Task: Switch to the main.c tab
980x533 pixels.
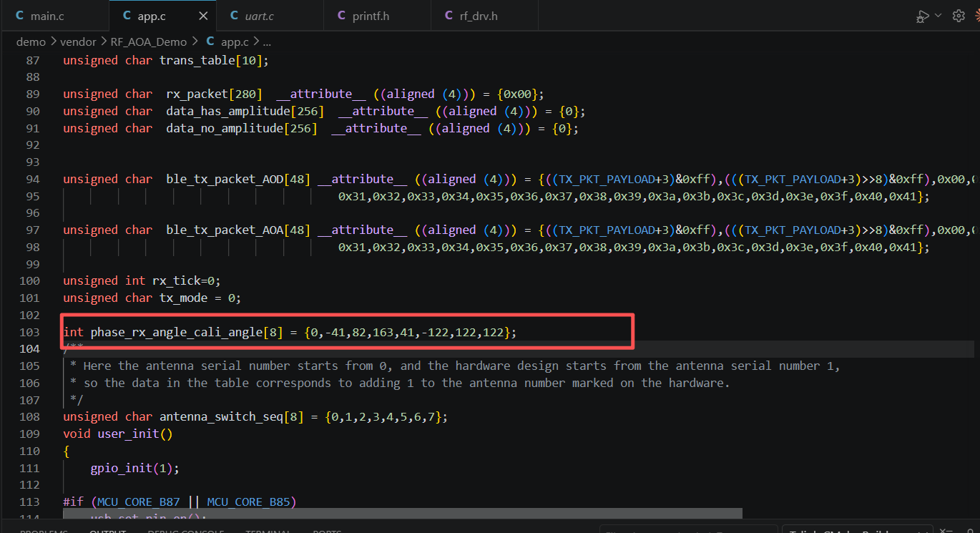Action: click(54, 16)
